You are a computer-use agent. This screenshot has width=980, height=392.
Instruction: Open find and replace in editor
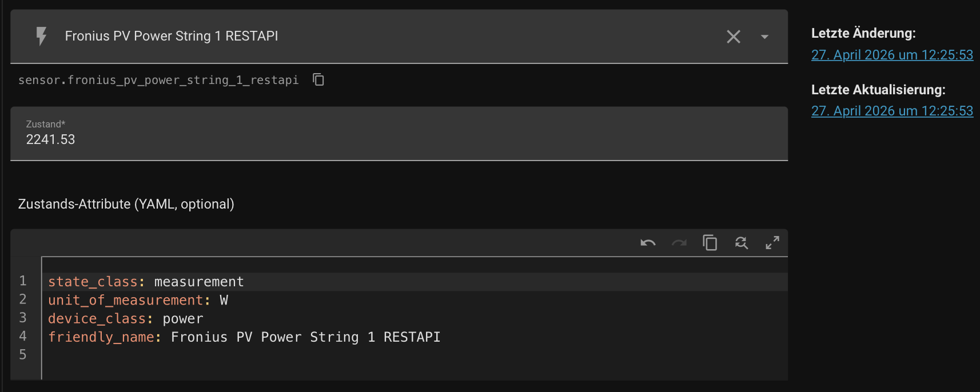[742, 243]
